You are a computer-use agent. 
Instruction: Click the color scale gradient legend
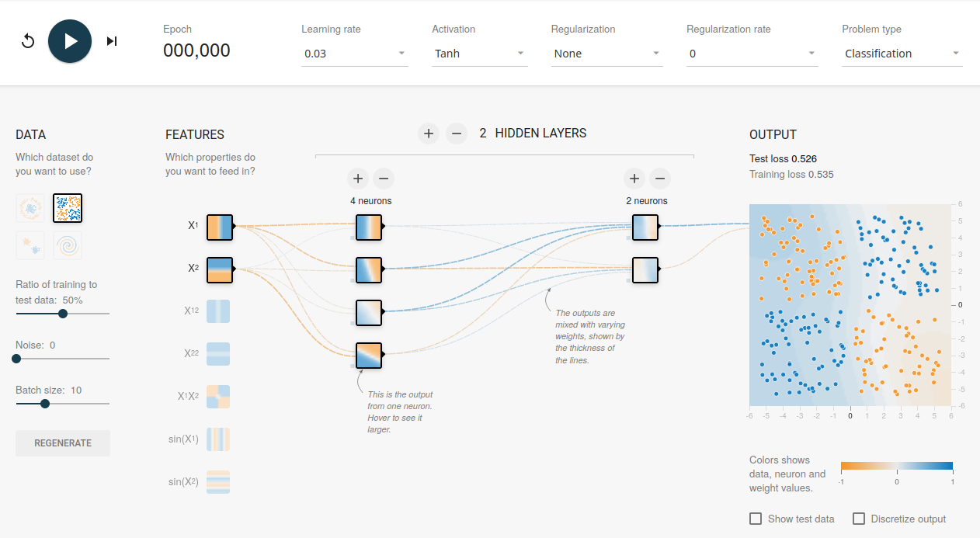coord(897,467)
